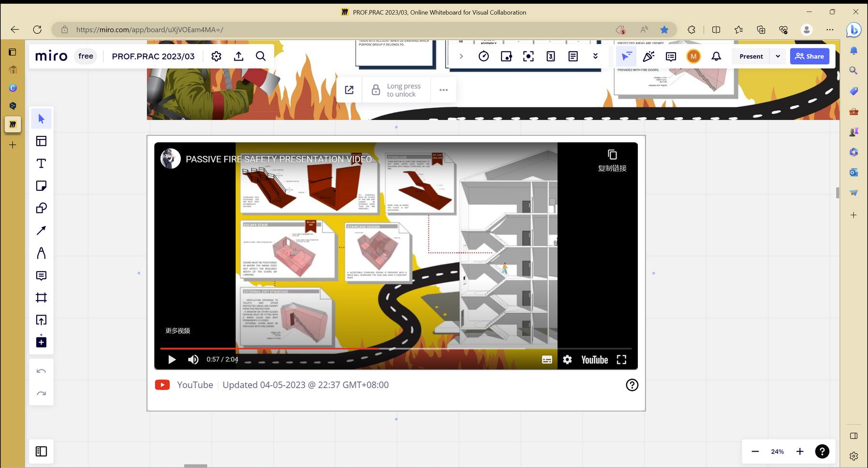
Task: Select the Pen drawing tool
Action: 41,253
